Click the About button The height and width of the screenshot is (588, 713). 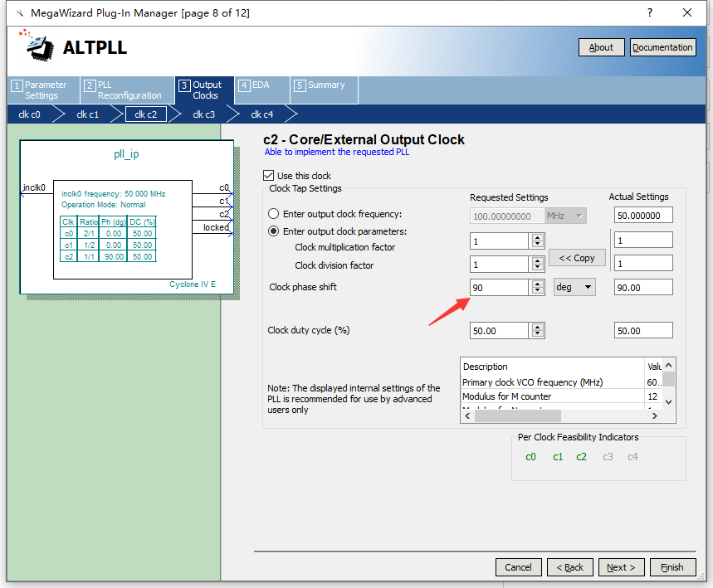(601, 47)
